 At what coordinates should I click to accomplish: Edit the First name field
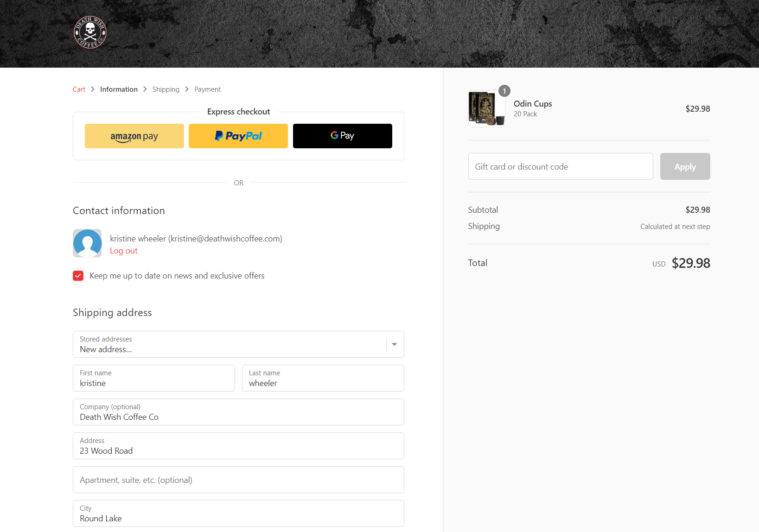(x=154, y=378)
